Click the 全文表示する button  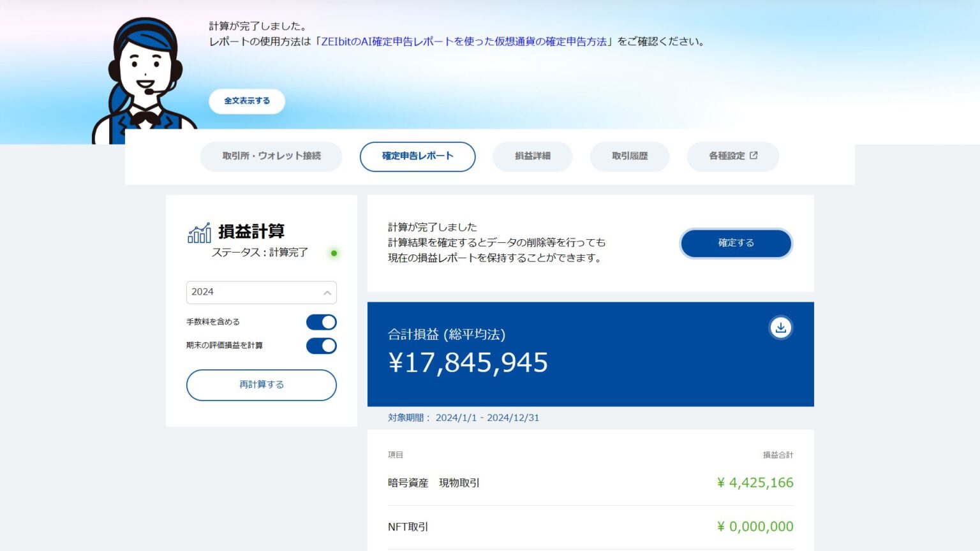(x=246, y=101)
